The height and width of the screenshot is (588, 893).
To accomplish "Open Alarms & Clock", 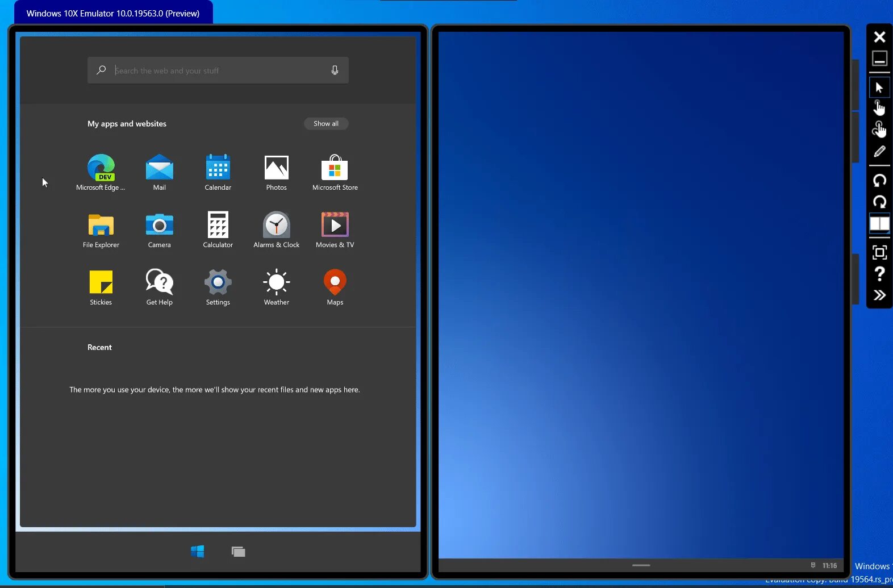I will click(x=277, y=230).
